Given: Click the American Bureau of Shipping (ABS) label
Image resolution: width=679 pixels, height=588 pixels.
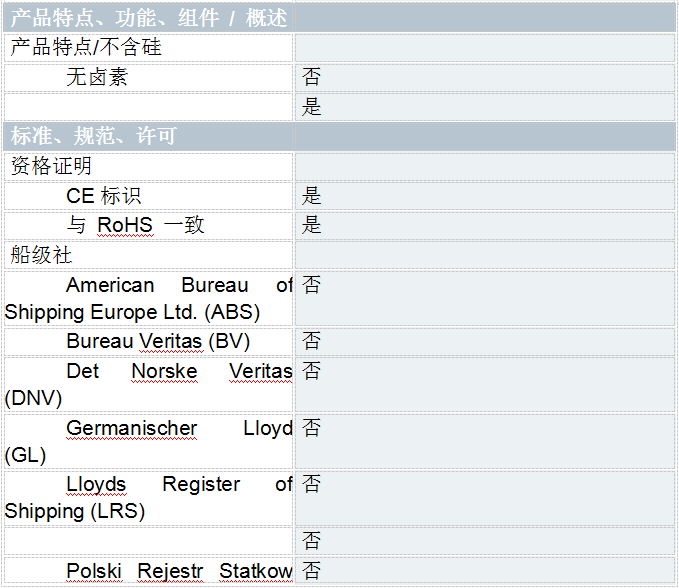Looking at the screenshot, I should 149,299.
